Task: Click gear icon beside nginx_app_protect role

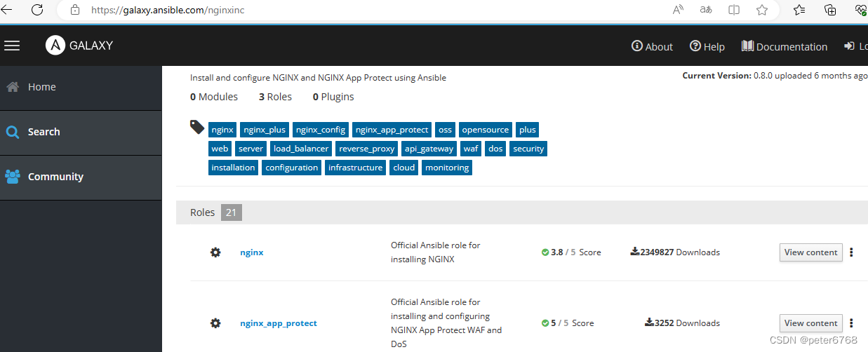Action: (215, 323)
